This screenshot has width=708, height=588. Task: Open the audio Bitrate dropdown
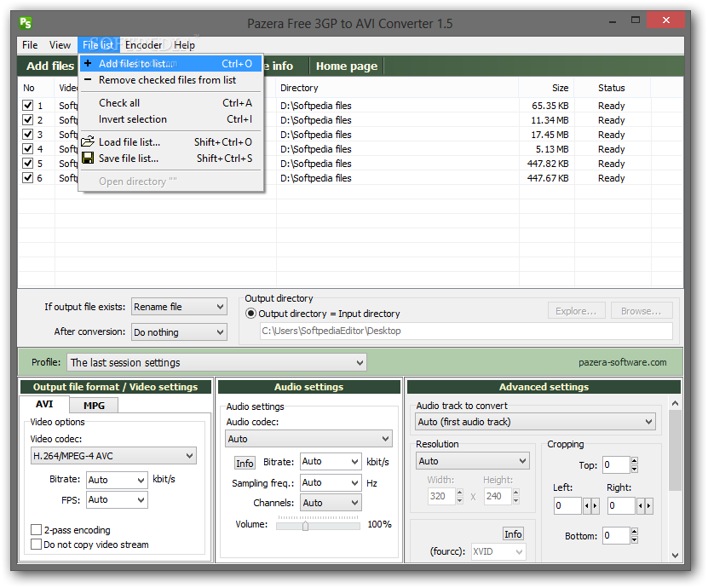point(331,461)
